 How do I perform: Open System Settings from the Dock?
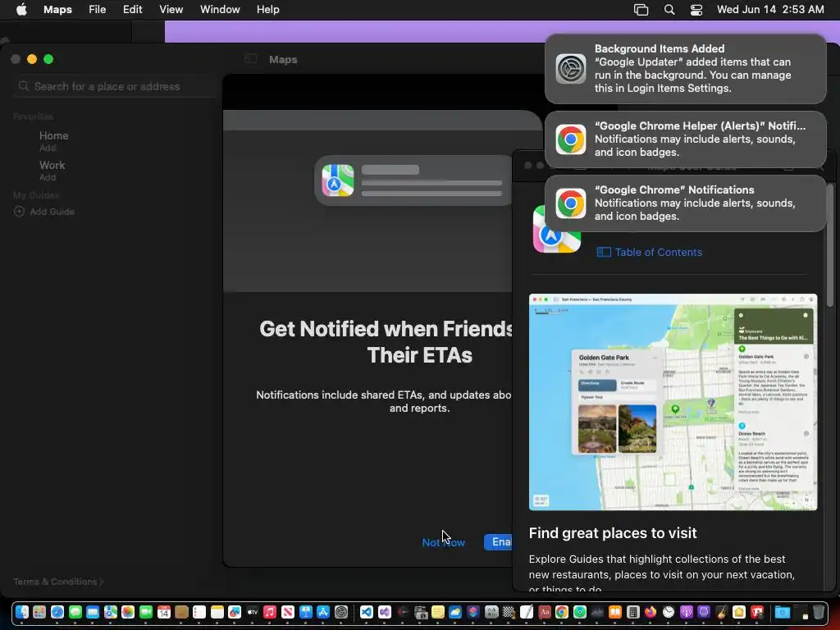point(341,612)
